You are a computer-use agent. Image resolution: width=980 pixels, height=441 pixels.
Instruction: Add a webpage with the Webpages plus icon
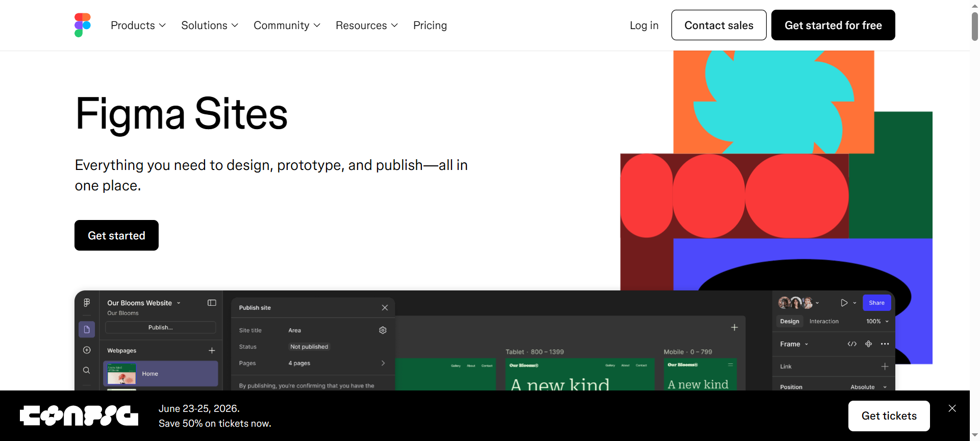point(212,351)
